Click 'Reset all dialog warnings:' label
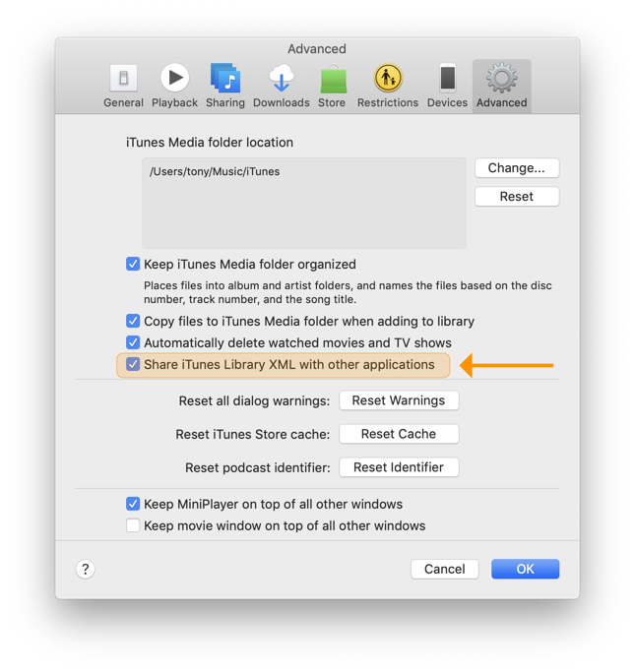 [x=254, y=400]
